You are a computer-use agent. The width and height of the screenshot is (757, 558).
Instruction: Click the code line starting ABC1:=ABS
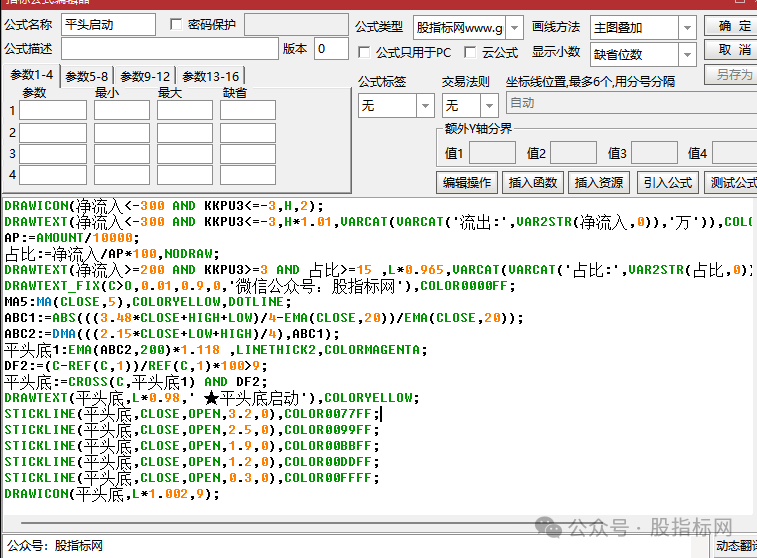click(264, 318)
